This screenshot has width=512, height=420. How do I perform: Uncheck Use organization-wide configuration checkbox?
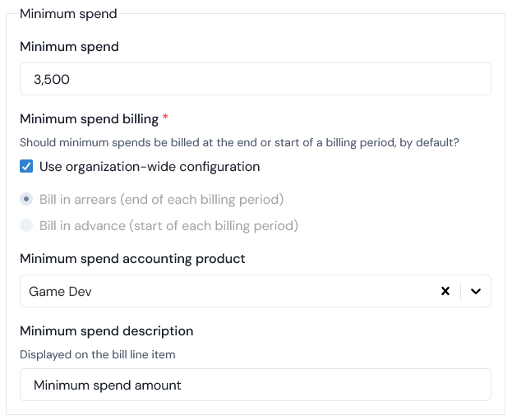26,166
